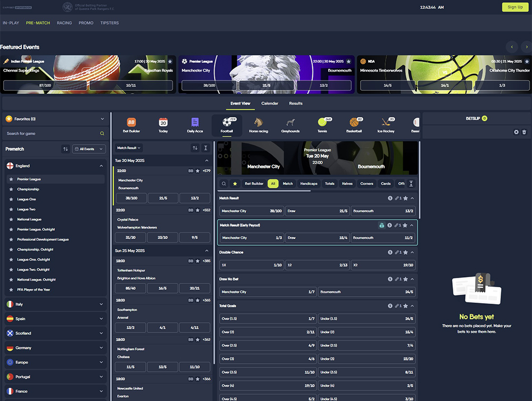This screenshot has width=532, height=401.
Task: Pick Draw 15/4 in Early Payout market
Action: click(x=317, y=238)
